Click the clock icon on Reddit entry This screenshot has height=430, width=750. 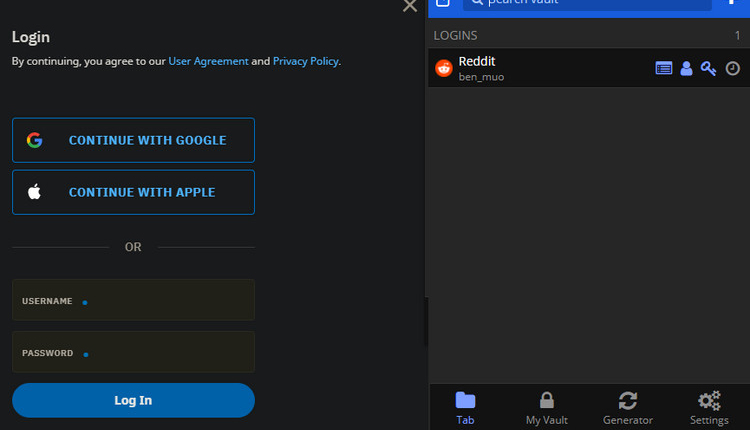732,68
